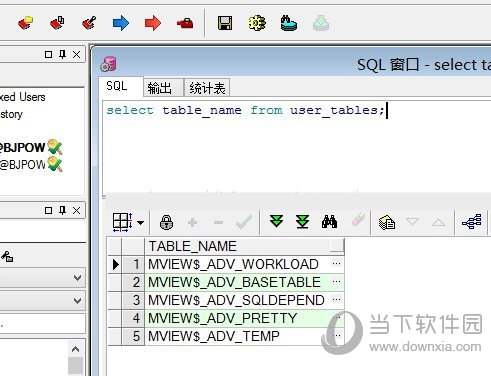Image resolution: width=491 pixels, height=376 pixels.
Task: Click the fetch next page arrow
Action: point(276,221)
